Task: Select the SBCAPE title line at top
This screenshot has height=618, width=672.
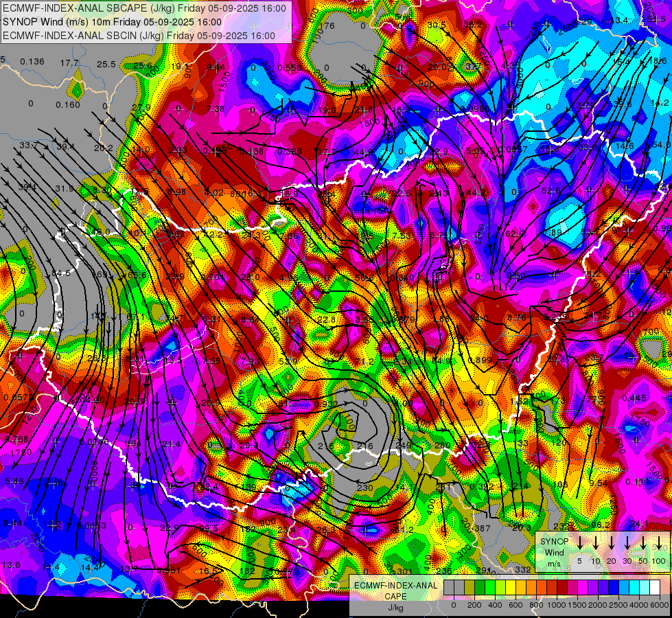Action: (144, 8)
